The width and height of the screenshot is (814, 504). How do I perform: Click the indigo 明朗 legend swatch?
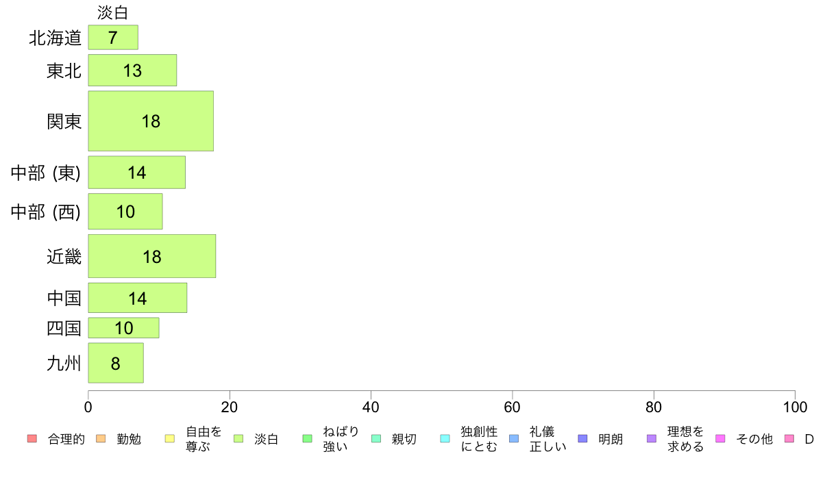(x=582, y=438)
